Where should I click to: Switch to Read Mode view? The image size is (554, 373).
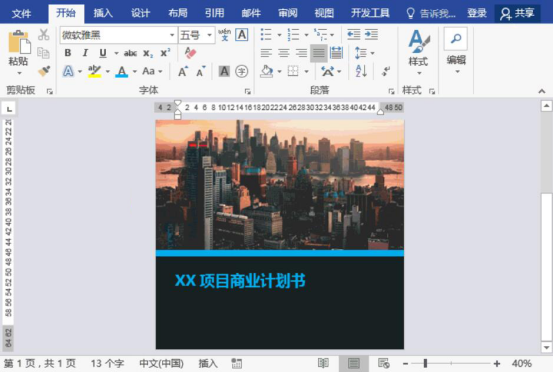click(x=323, y=363)
